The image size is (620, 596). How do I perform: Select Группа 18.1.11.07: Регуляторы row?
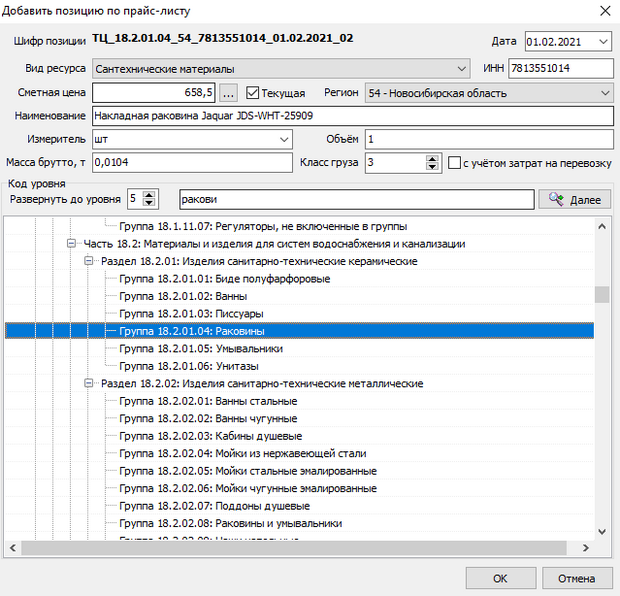coord(263,226)
